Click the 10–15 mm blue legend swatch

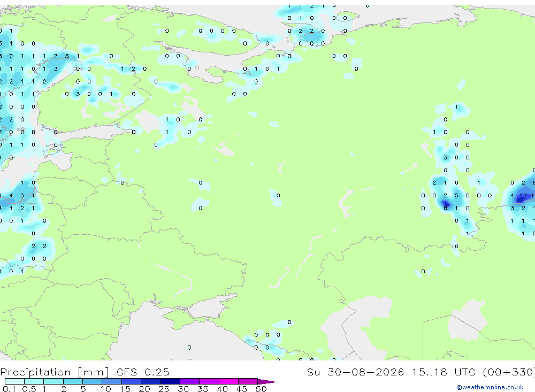tap(112, 381)
